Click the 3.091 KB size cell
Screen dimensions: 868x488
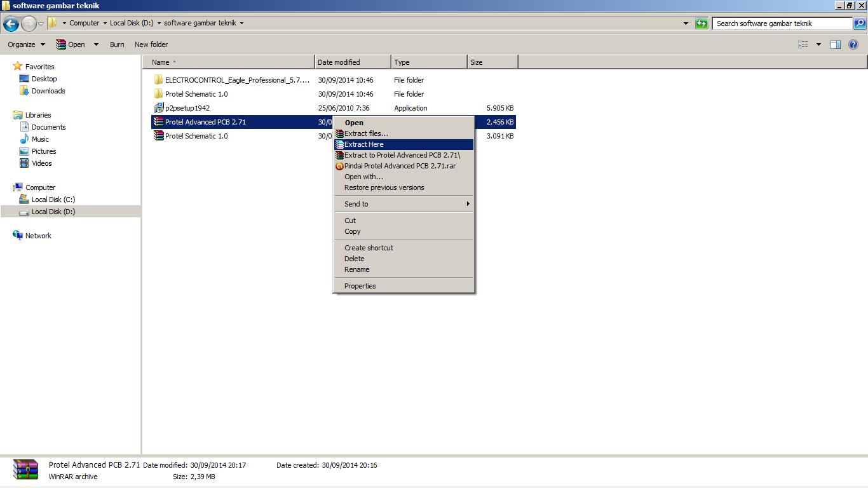click(x=499, y=136)
